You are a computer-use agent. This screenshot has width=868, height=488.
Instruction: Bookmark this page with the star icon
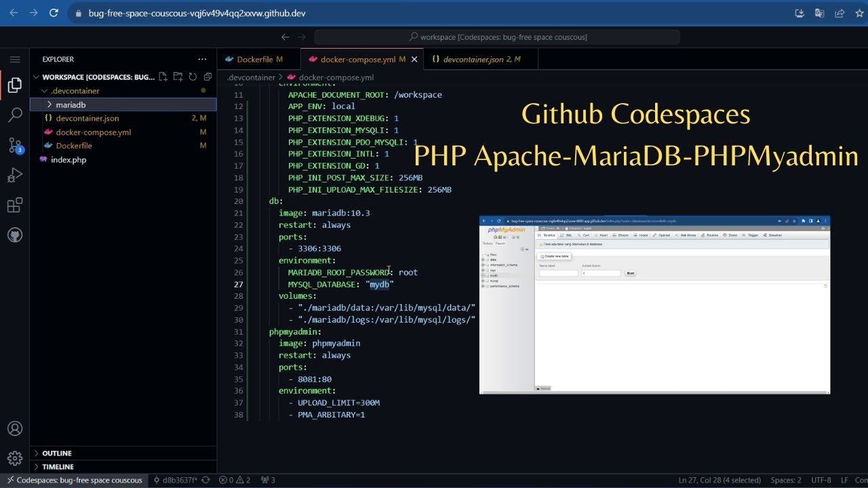click(x=859, y=13)
